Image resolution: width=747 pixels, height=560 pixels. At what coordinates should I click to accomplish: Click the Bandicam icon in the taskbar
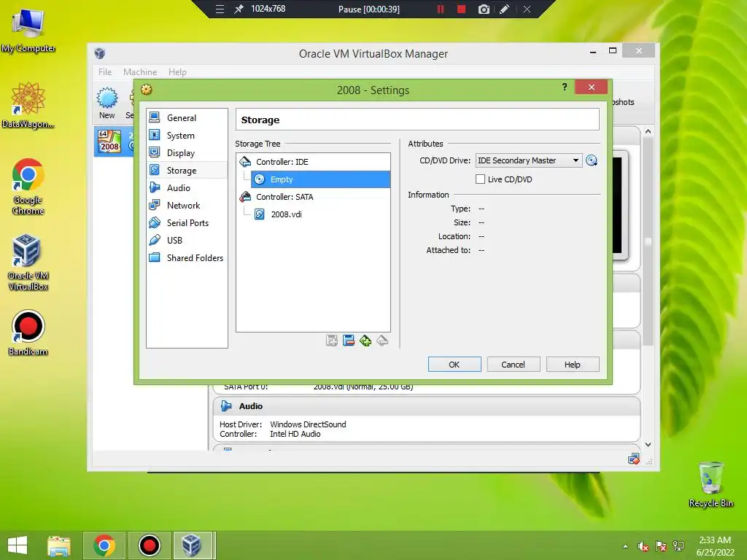[149, 545]
